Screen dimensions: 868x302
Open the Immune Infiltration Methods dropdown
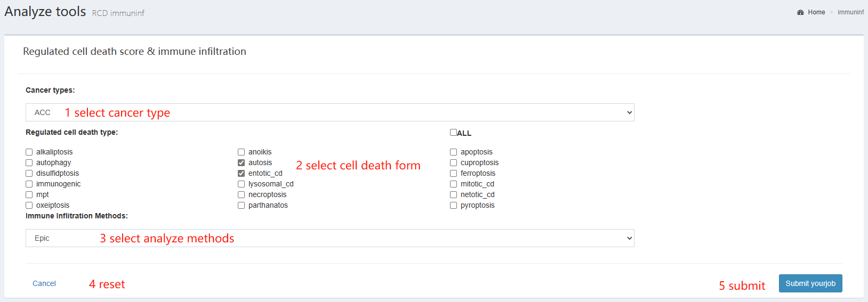point(330,238)
